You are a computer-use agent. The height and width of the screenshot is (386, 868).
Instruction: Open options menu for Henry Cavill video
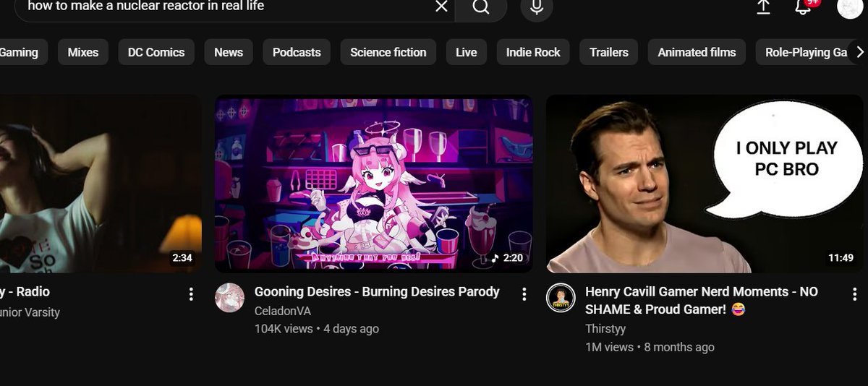(x=856, y=293)
